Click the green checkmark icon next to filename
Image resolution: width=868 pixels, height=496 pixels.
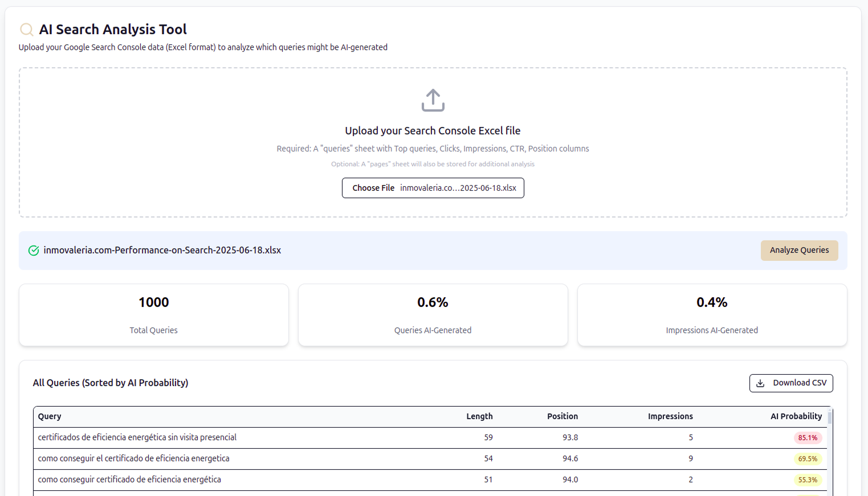click(x=34, y=251)
